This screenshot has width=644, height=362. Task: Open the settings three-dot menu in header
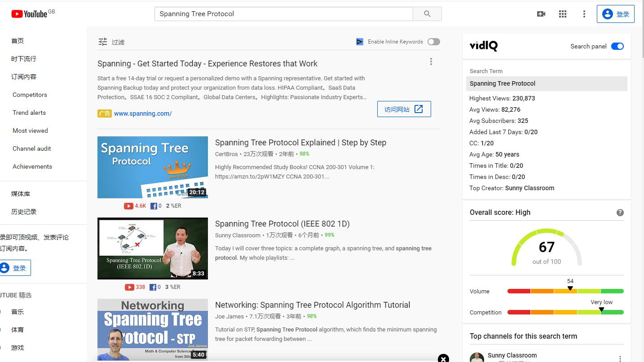pos(584,14)
